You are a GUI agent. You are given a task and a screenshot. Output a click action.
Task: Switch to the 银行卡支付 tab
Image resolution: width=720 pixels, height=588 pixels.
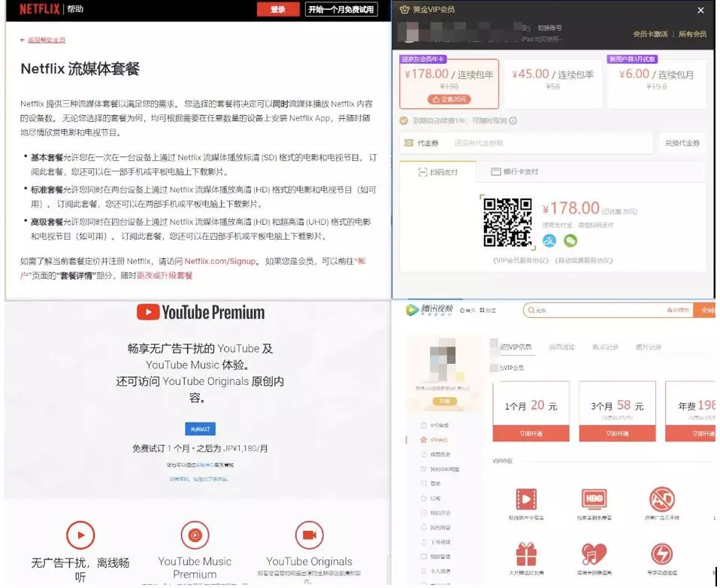(x=514, y=171)
